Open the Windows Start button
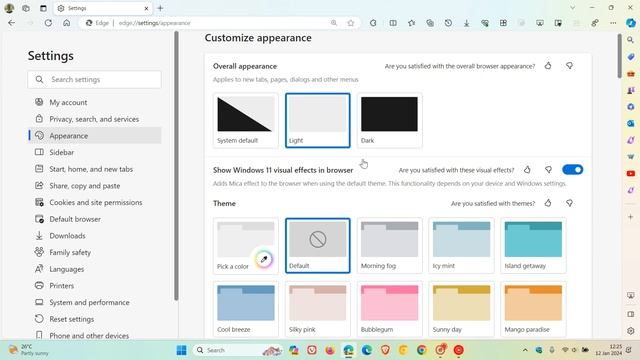Screen dimensions: 640x360 182,350
